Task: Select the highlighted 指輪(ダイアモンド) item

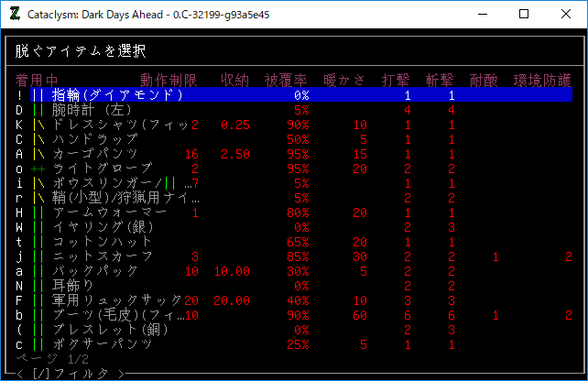Action: [119, 94]
